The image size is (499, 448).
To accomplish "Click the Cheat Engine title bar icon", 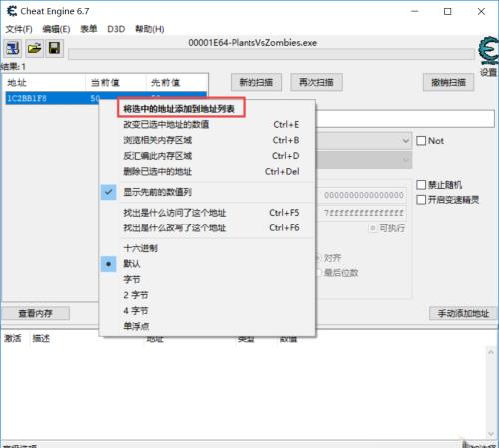I will [12, 11].
